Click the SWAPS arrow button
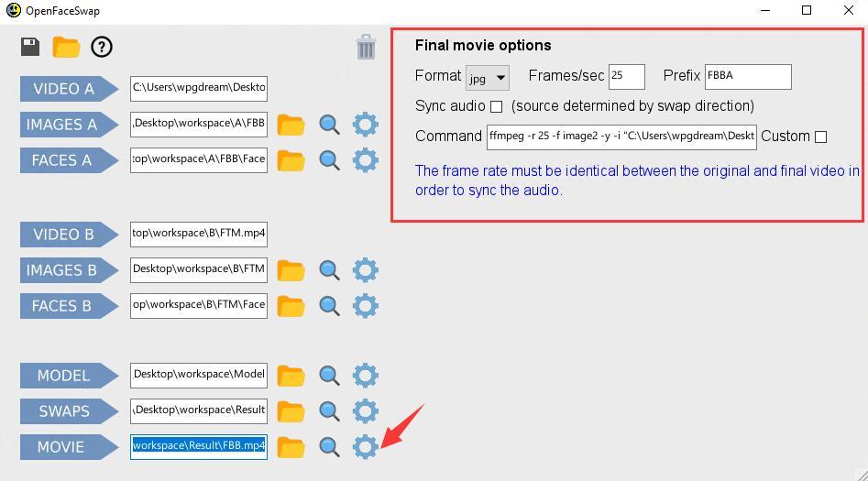Image resolution: width=868 pixels, height=481 pixels. pos(69,410)
